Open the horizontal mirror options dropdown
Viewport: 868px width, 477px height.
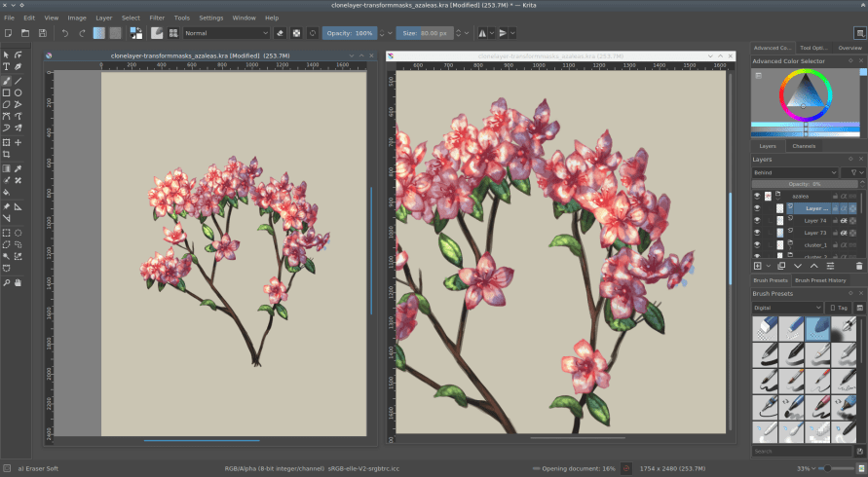(x=492, y=33)
